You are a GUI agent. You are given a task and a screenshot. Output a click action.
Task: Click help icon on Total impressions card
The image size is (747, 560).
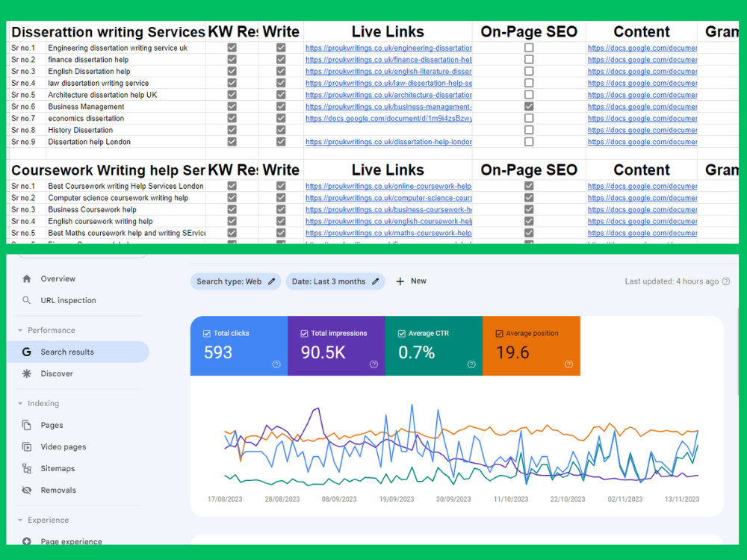point(374,364)
